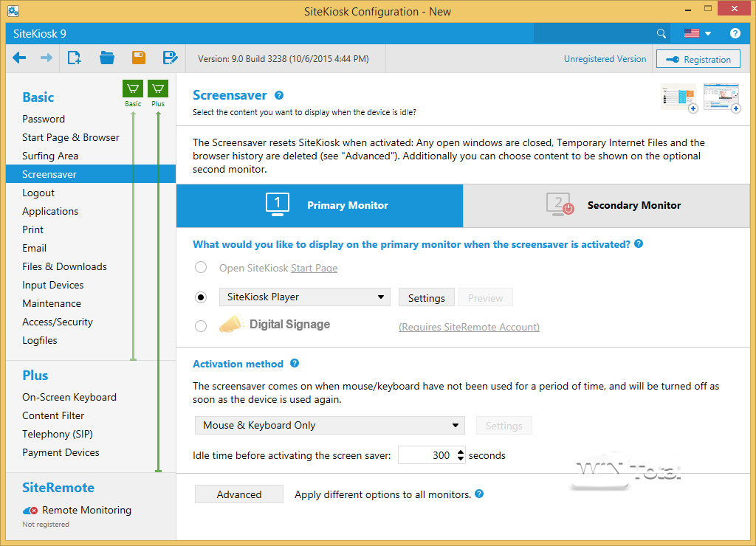Click the forward arrow navigation icon
756x546 pixels.
[47, 58]
